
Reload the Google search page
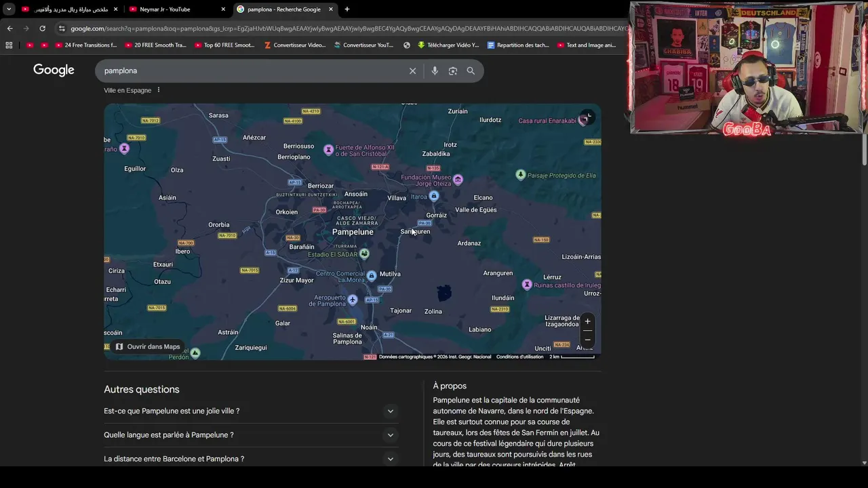click(42, 28)
